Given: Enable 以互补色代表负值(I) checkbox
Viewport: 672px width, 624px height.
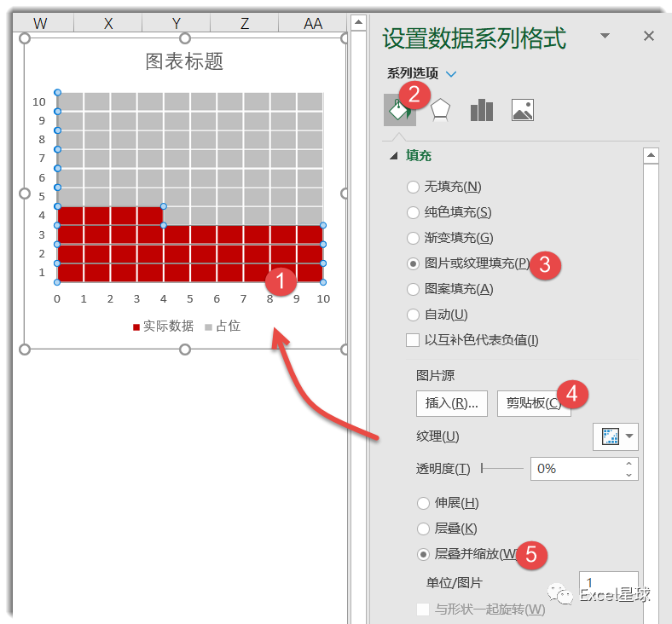Looking at the screenshot, I should pos(413,340).
